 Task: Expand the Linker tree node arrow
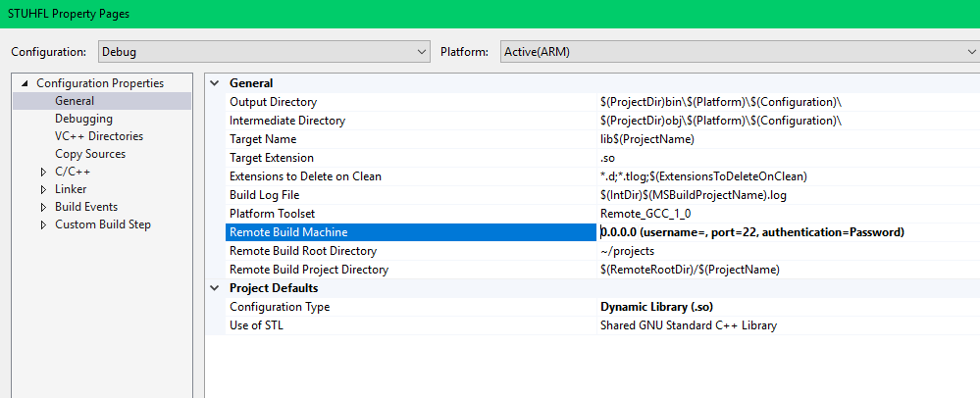coord(43,188)
